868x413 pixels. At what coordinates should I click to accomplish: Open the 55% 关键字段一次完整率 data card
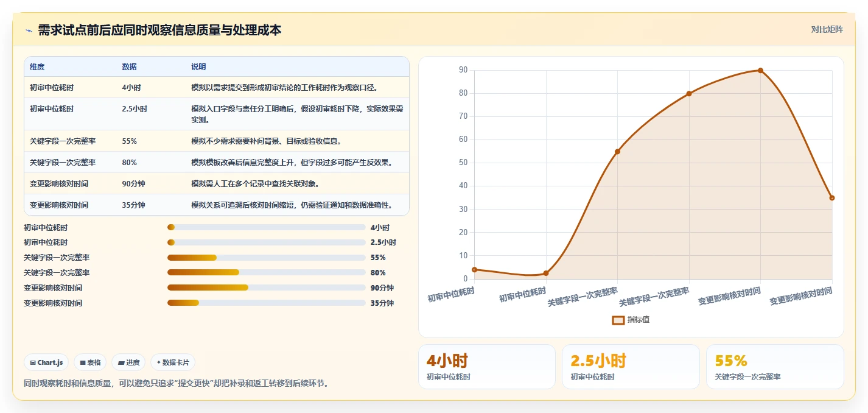point(775,367)
